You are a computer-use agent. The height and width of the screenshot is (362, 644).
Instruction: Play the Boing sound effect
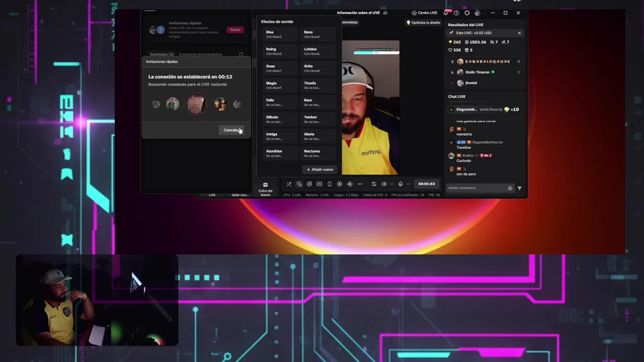[x=280, y=51]
